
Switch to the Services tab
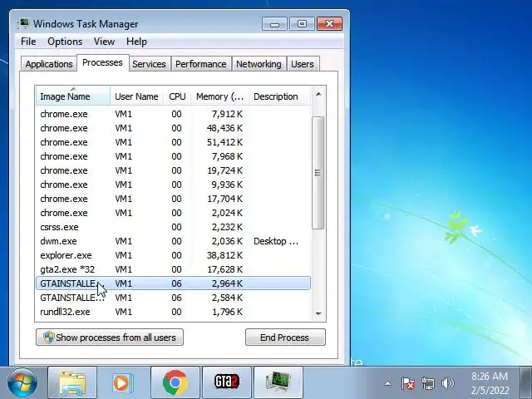(149, 64)
